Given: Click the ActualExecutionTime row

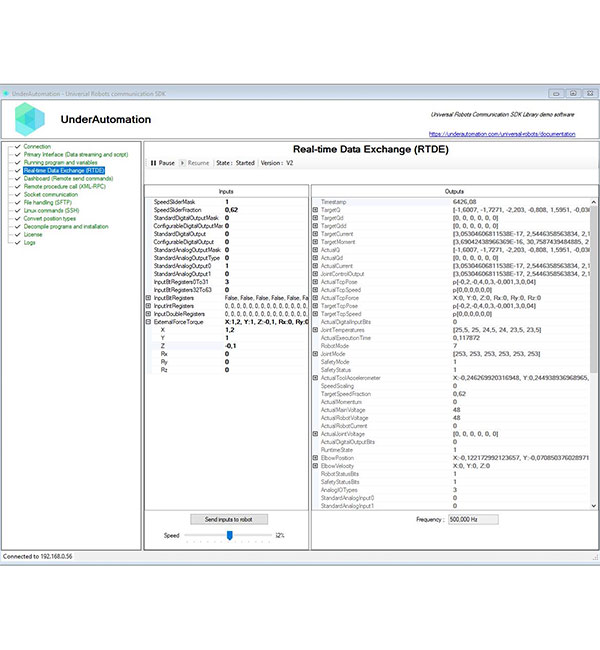Looking at the screenshot, I should pyautogui.click(x=451, y=338).
